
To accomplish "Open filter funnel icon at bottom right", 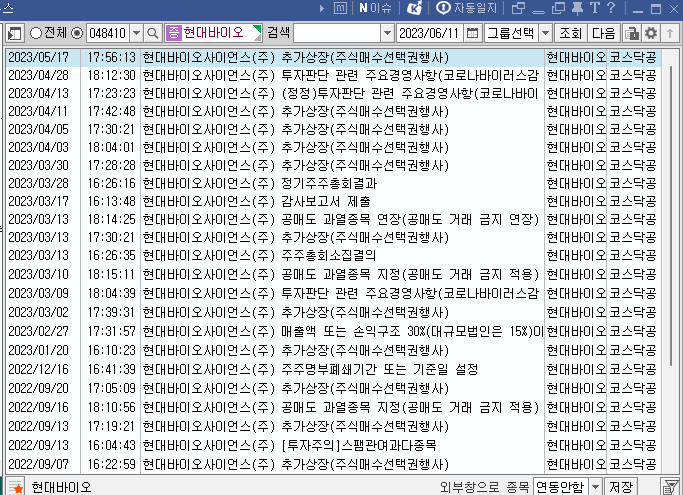I will pyautogui.click(x=670, y=487).
